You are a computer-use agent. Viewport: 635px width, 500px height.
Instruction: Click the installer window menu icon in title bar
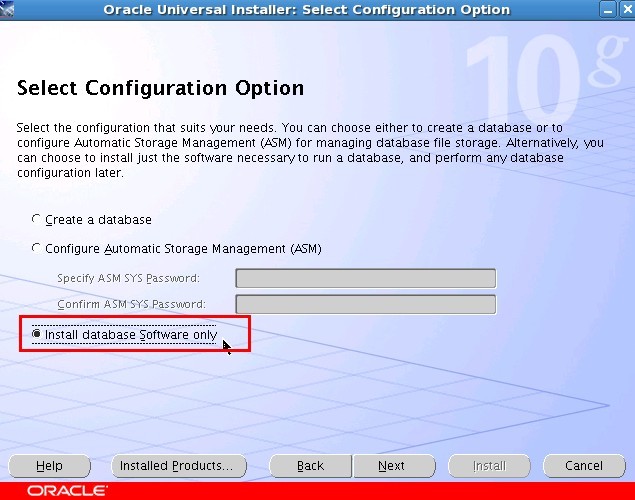tap(7, 9)
